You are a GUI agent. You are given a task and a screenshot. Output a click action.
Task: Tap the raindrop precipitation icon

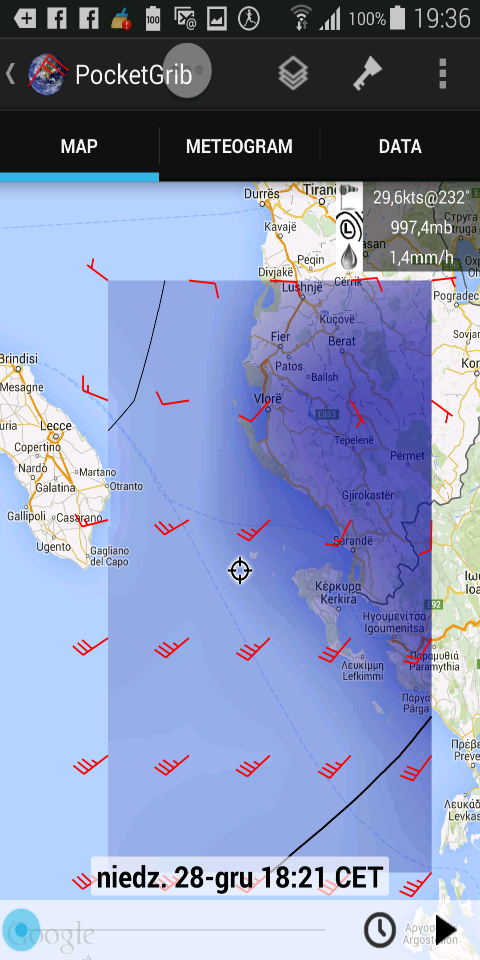click(350, 257)
